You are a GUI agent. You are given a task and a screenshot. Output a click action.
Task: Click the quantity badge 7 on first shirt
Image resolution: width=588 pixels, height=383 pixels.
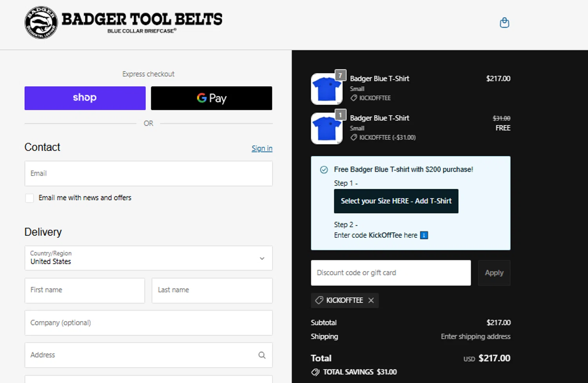click(340, 75)
